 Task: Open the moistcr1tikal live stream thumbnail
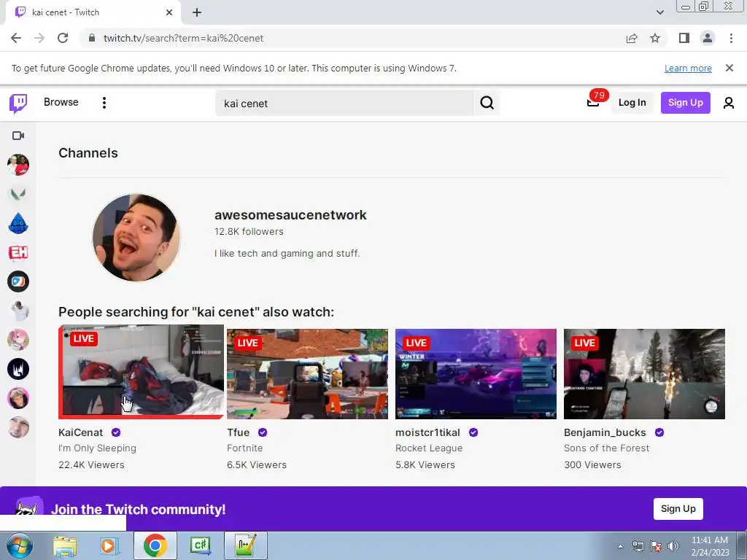476,374
